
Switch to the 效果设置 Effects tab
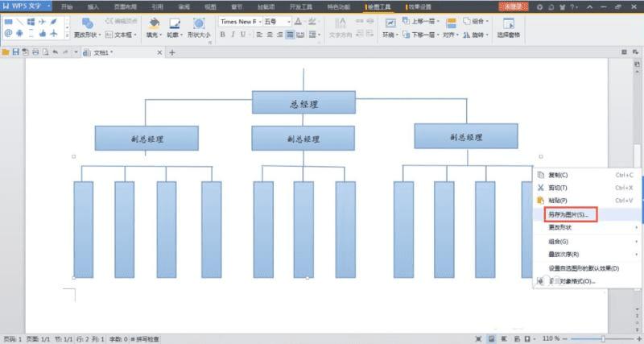pos(419,6)
